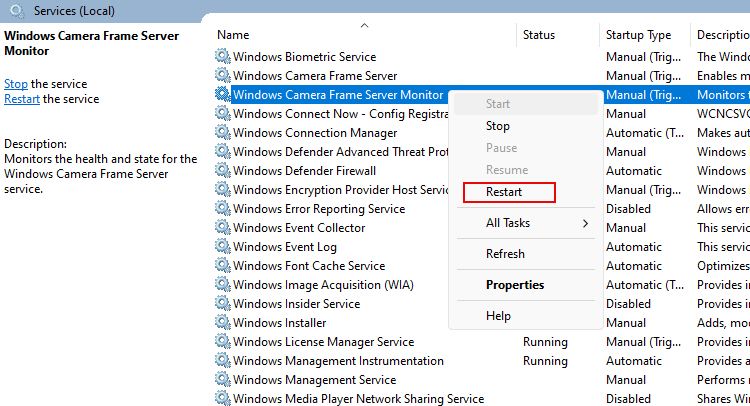Image resolution: width=750 pixels, height=406 pixels.
Task: Click the Services (Local) magnifier icon
Action: tap(14, 11)
